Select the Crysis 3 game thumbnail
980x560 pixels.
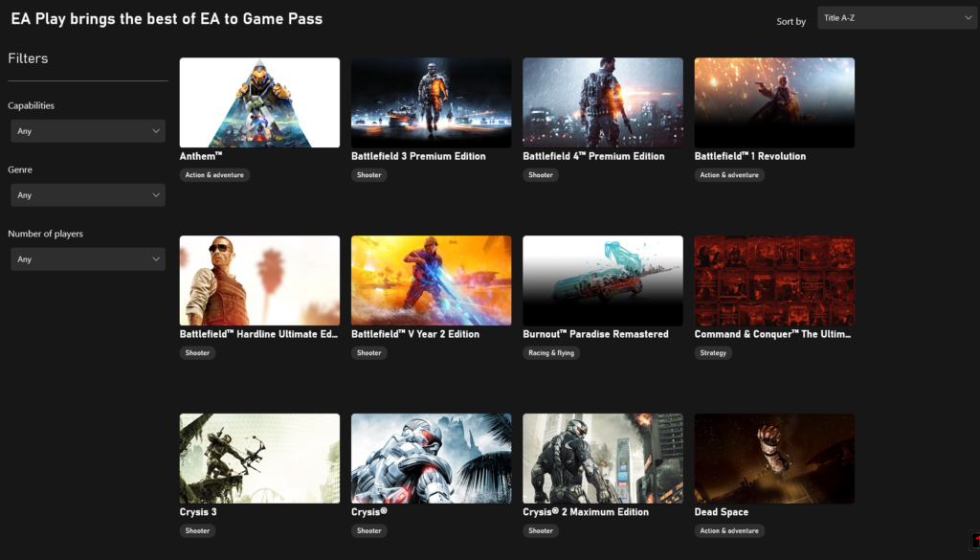point(259,459)
